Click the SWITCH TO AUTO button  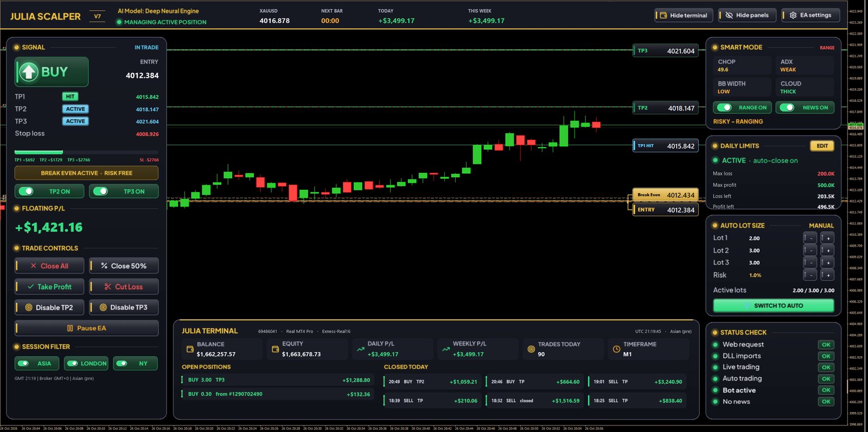tap(774, 306)
